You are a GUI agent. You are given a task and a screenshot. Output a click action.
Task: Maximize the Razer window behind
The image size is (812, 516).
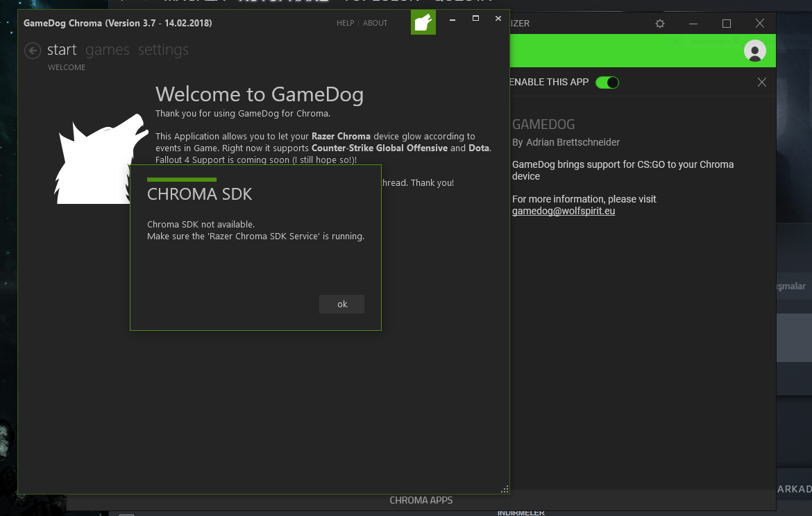pos(727,24)
